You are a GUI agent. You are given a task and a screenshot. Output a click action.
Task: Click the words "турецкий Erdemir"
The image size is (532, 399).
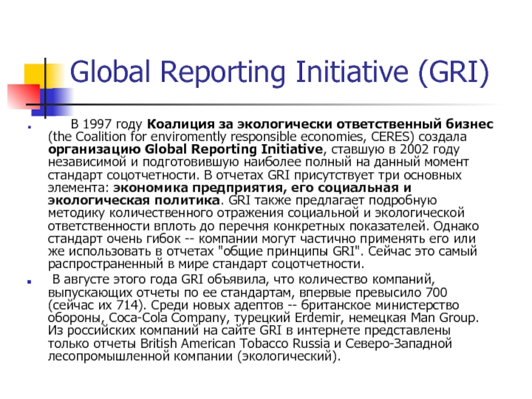(x=287, y=319)
